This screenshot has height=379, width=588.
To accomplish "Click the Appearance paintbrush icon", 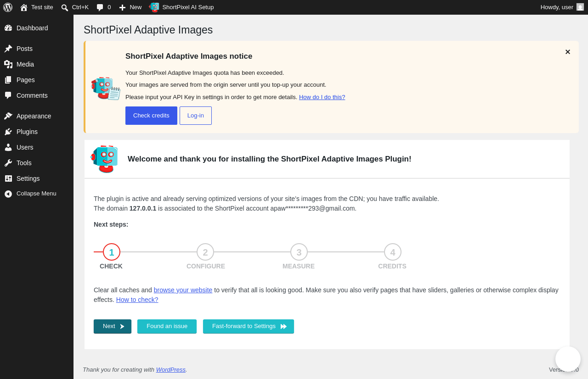I will coord(8,116).
